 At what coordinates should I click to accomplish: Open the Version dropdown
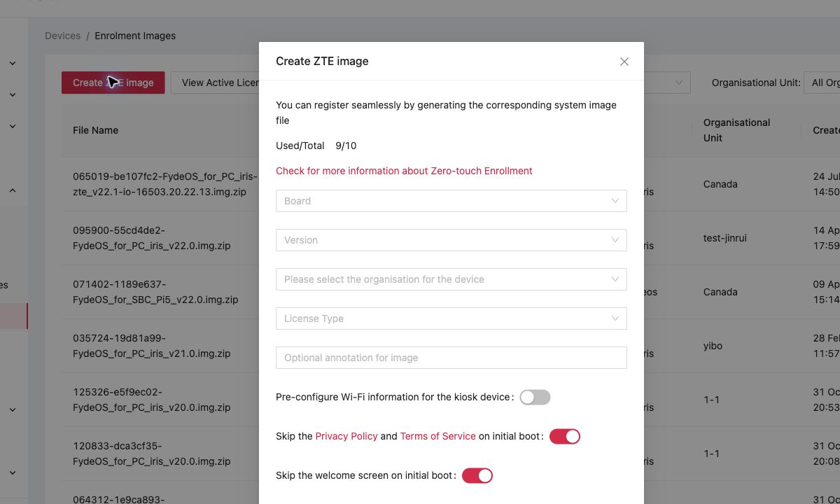pos(451,240)
